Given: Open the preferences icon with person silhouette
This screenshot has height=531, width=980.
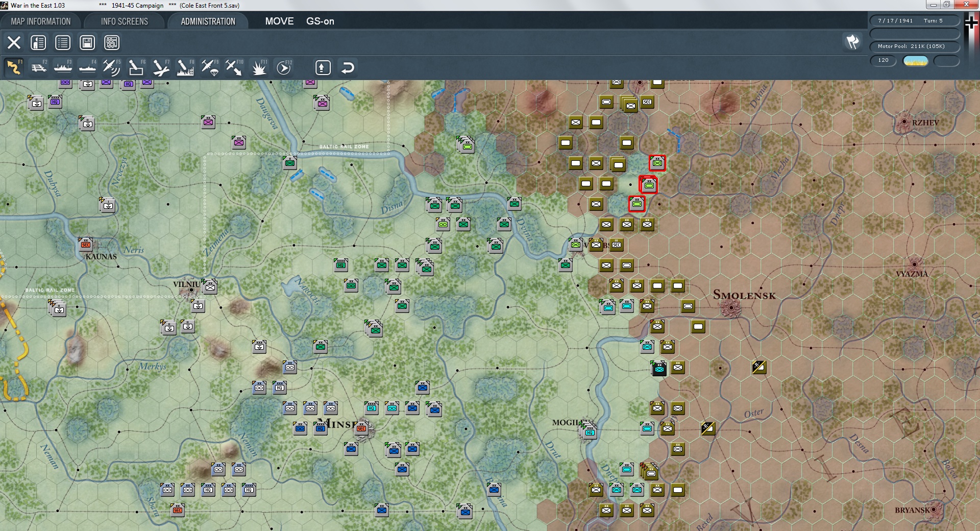Looking at the screenshot, I should coord(38,42).
